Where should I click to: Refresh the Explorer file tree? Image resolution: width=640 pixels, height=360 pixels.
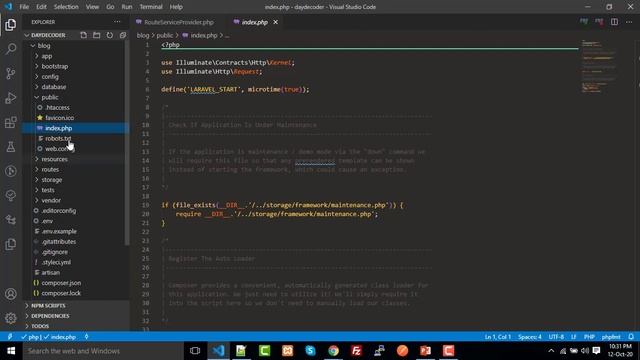pos(109,35)
